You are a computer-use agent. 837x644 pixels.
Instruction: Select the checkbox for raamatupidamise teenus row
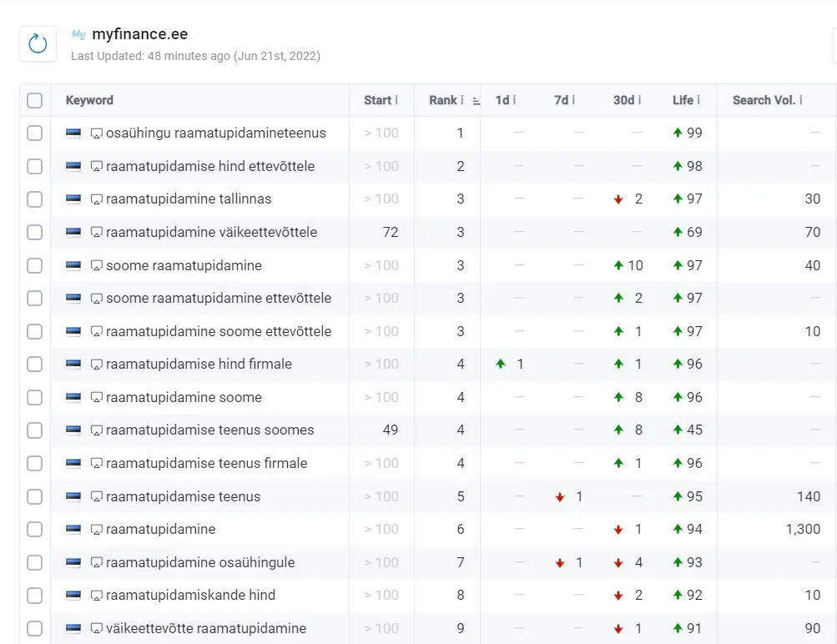coord(34,497)
